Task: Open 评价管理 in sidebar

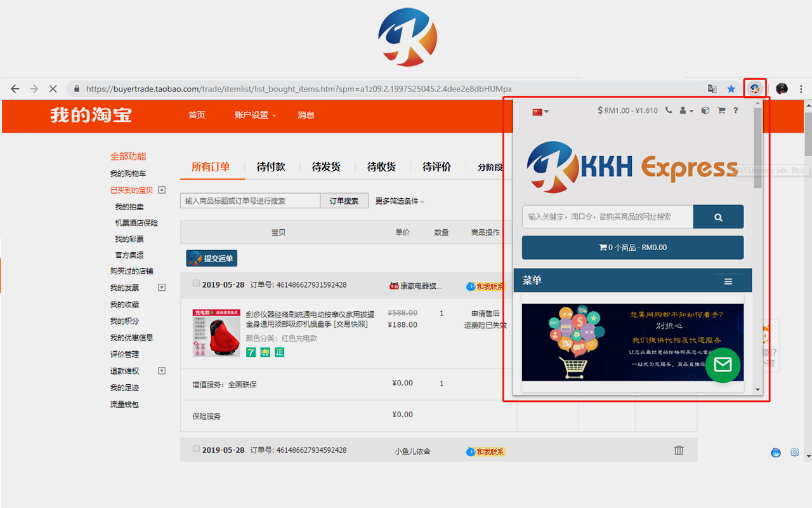Action: click(124, 354)
